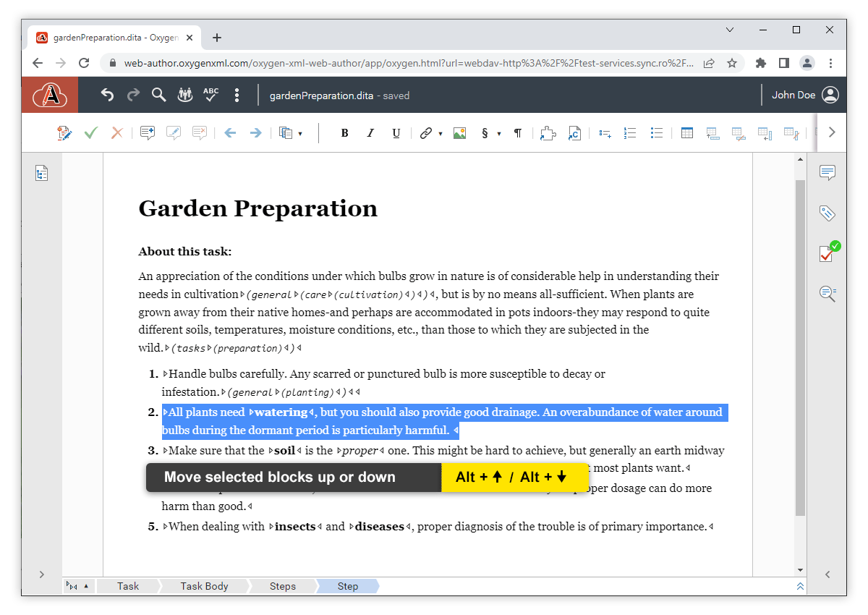The image size is (868, 615).
Task: Accept change with green checkmark
Action: pos(90,133)
